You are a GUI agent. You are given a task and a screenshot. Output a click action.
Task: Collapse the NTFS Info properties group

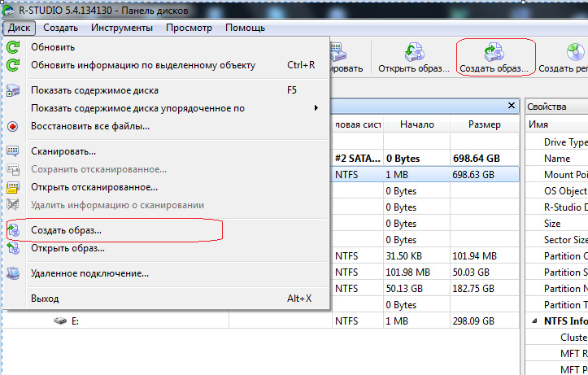pyautogui.click(x=535, y=321)
